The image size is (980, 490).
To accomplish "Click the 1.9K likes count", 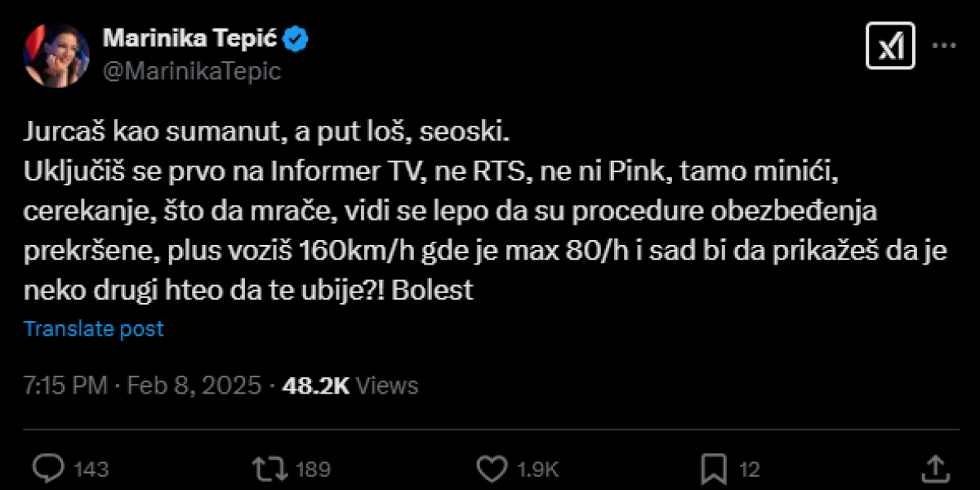I will pyautogui.click(x=539, y=470).
